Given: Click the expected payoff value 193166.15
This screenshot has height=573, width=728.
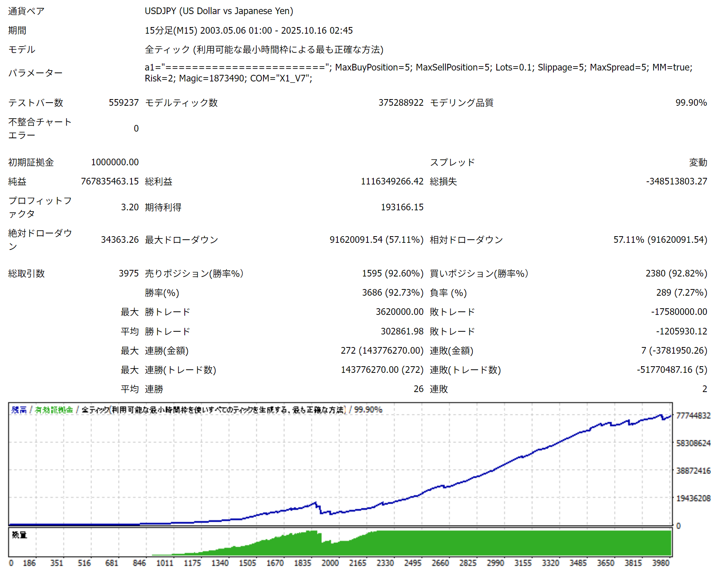Looking at the screenshot, I should click(402, 207).
